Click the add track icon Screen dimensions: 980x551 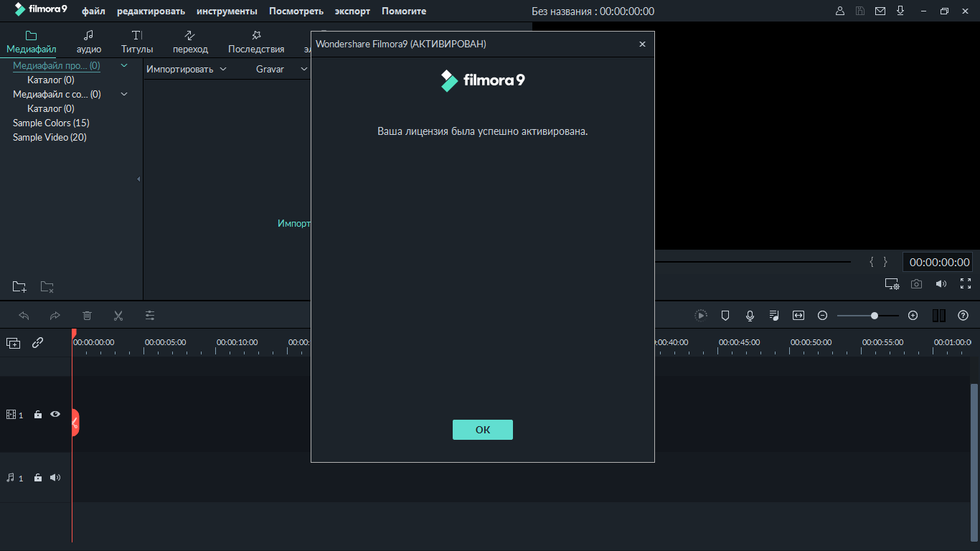pyautogui.click(x=14, y=343)
